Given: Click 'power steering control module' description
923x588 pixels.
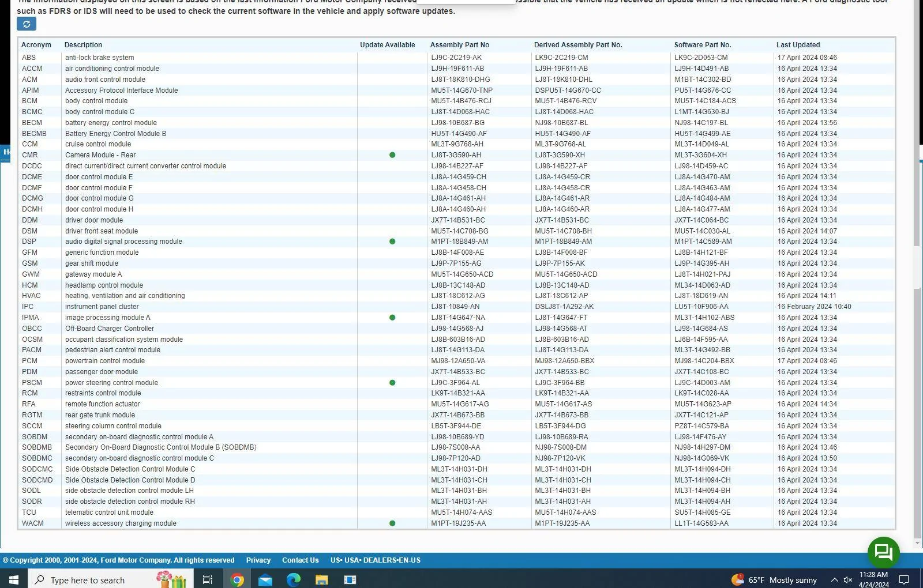Looking at the screenshot, I should (x=111, y=383).
